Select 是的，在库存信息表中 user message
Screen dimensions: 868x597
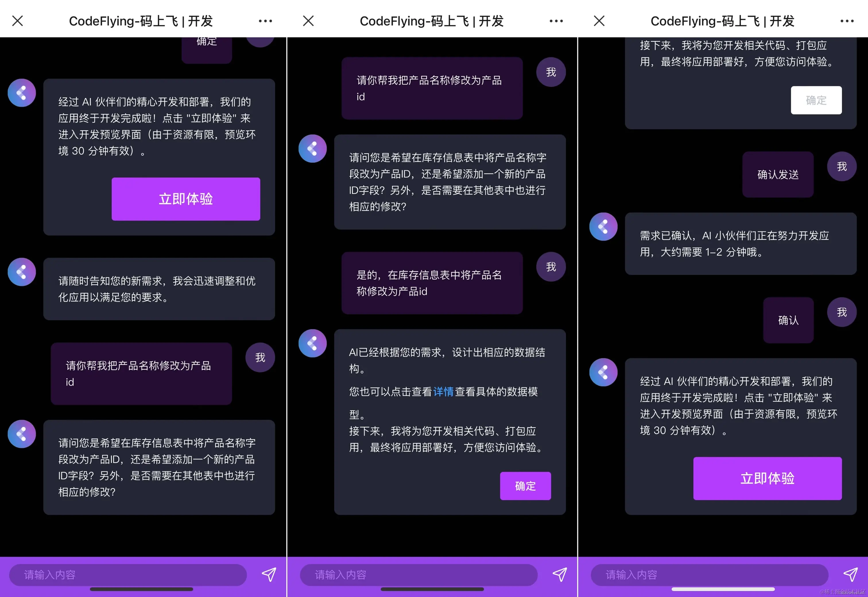(432, 283)
